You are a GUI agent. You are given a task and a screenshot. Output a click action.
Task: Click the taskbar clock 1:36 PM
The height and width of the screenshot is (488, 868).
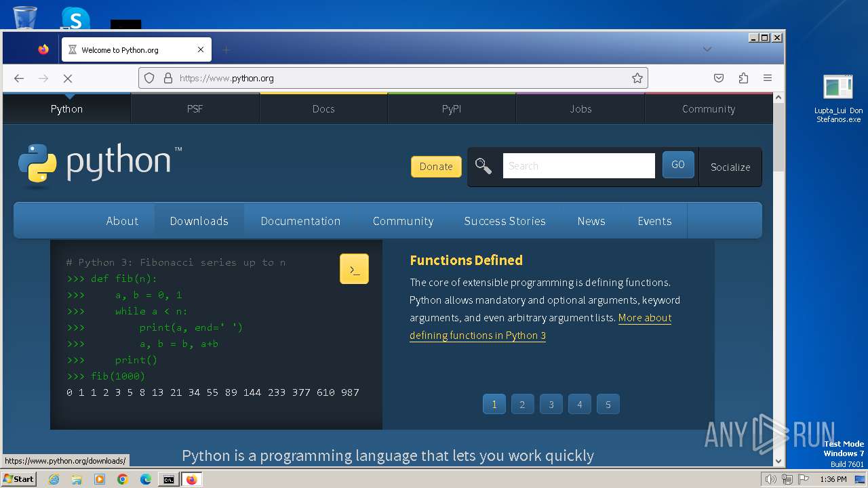tap(833, 479)
